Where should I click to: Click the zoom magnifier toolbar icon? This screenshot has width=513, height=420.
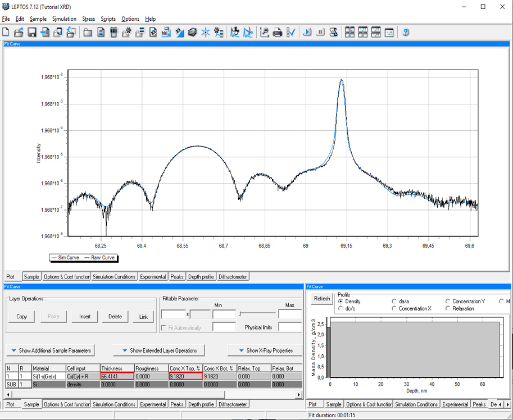pyautogui.click(x=264, y=33)
